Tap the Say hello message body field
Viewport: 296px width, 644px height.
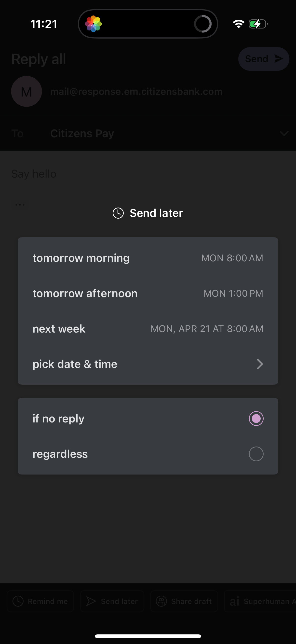34,174
